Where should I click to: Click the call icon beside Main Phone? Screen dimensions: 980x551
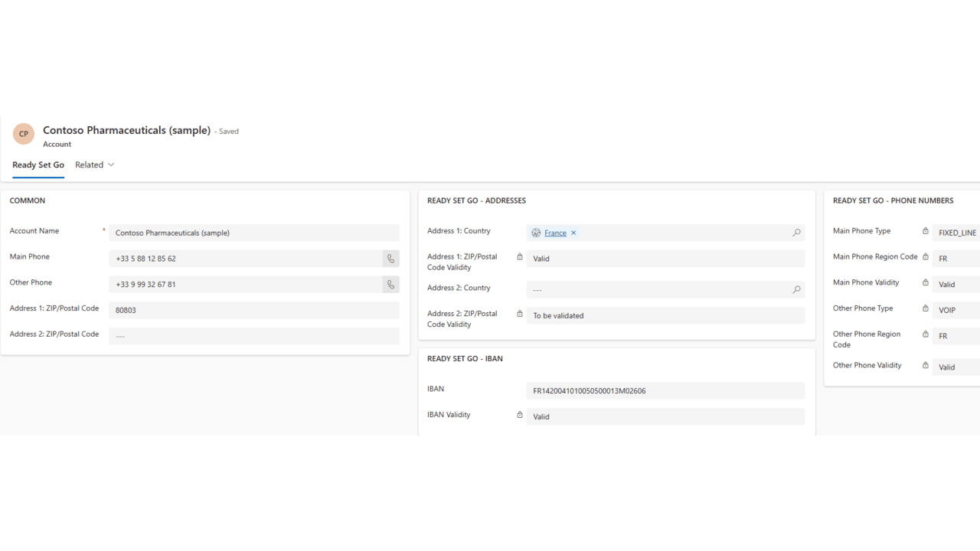point(390,259)
